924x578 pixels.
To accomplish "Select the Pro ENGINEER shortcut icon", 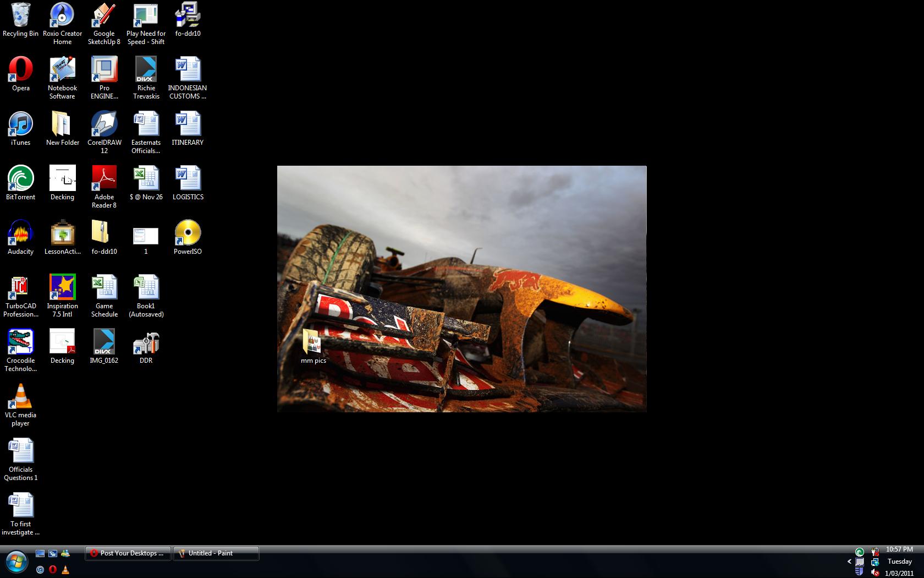I will [104, 78].
